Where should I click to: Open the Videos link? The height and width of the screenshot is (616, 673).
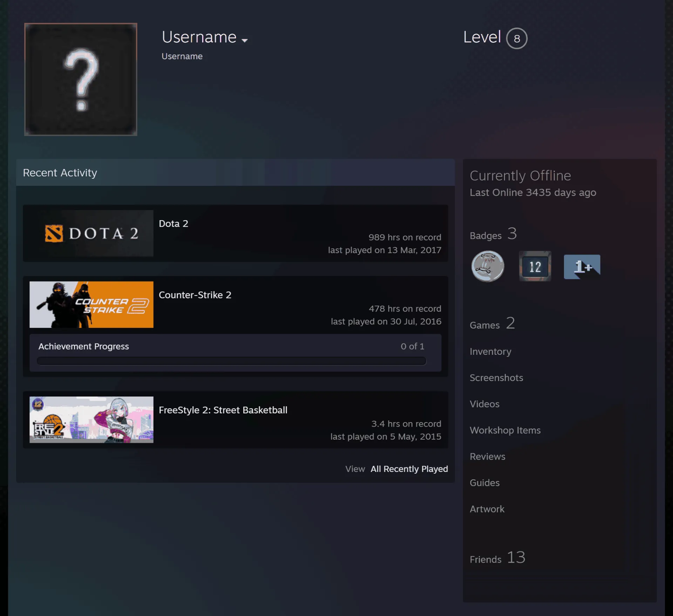pyautogui.click(x=484, y=404)
